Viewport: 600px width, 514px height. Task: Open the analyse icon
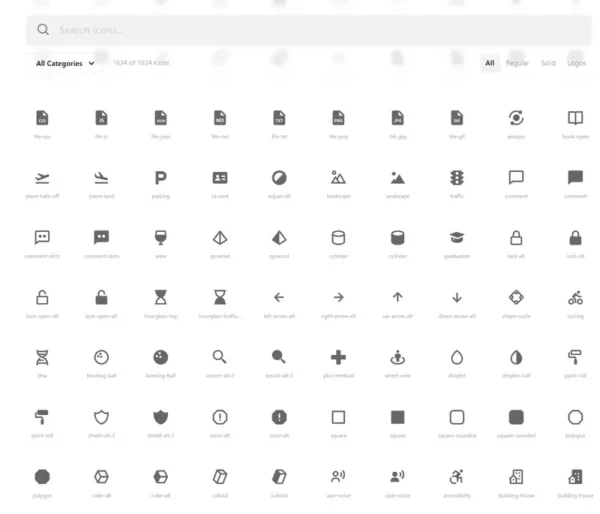516,118
